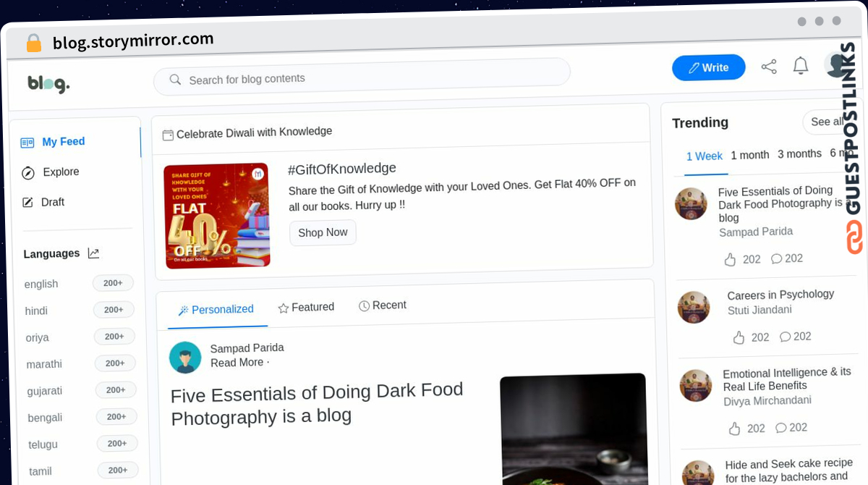Select marathi language row
The height and width of the screenshot is (485, 868).
(80, 363)
